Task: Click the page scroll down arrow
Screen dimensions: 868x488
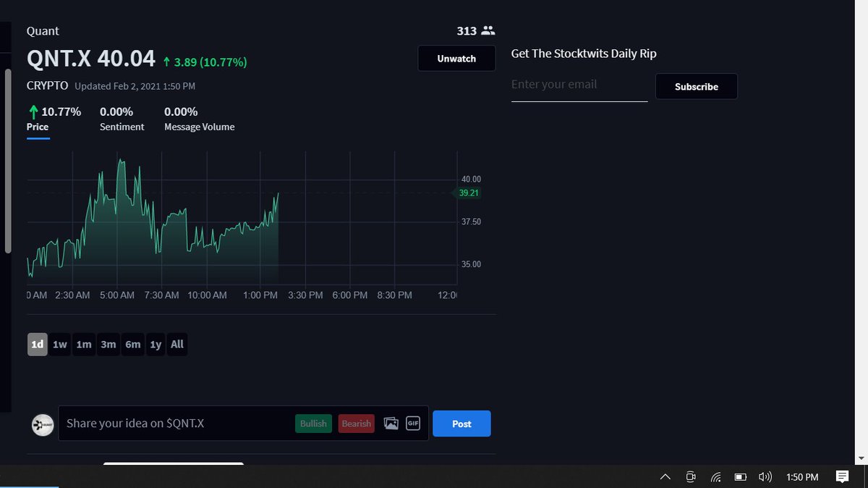Action: pyautogui.click(x=861, y=458)
